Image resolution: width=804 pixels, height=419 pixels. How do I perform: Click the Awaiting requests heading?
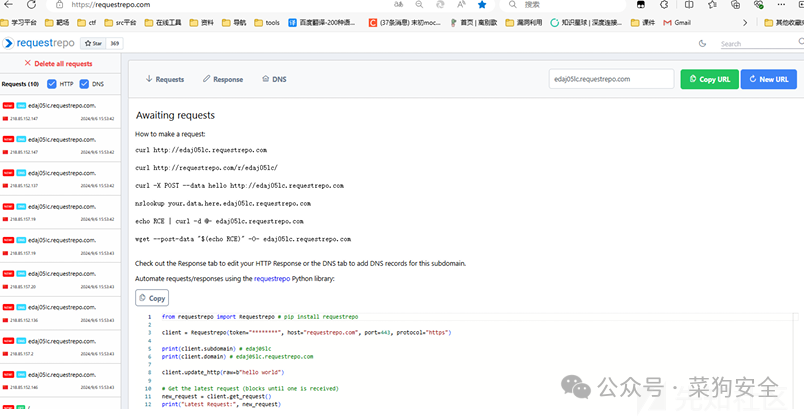[175, 115]
